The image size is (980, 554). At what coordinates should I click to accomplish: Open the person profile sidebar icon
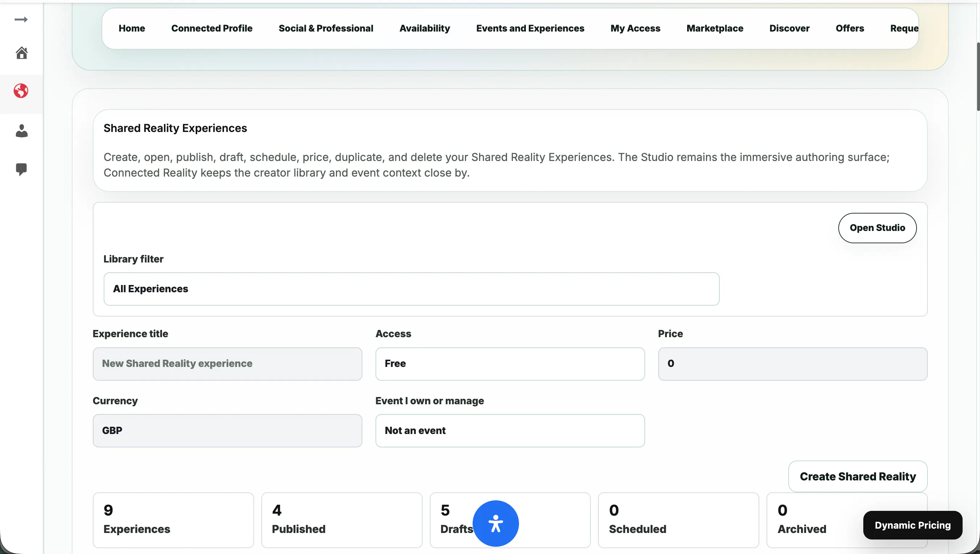point(21,131)
